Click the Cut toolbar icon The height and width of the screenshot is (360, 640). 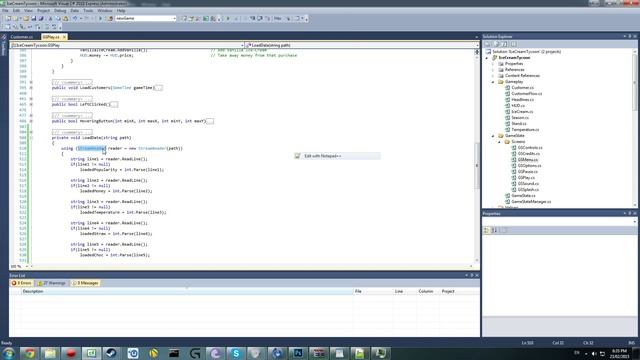[x=51, y=18]
